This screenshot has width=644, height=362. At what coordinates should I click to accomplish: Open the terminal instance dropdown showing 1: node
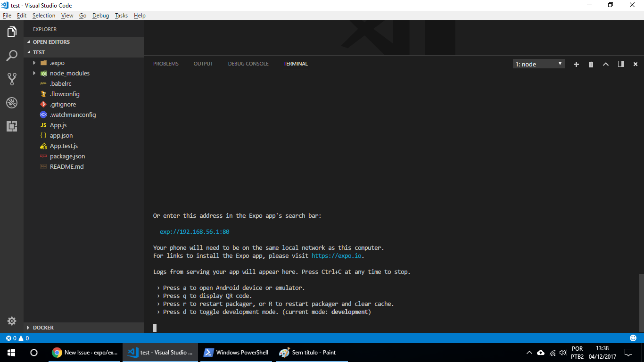click(538, 64)
